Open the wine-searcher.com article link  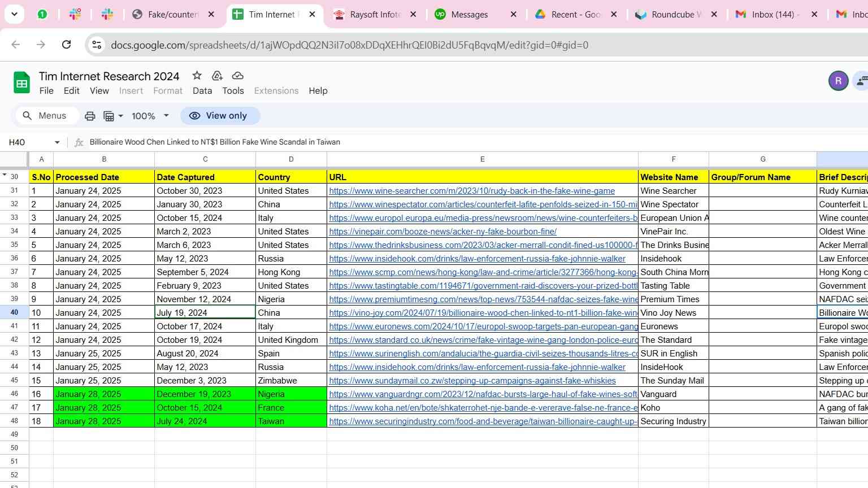pos(471,191)
